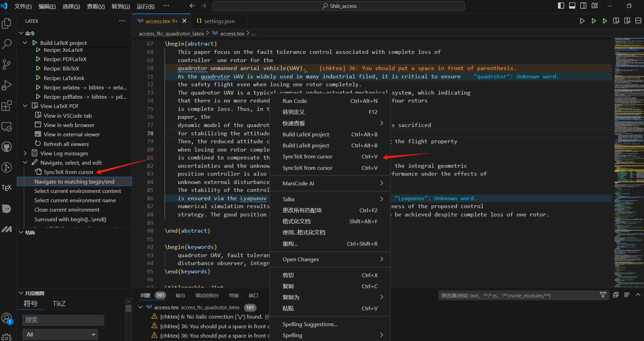Expand the View Log messages item

coord(24,153)
